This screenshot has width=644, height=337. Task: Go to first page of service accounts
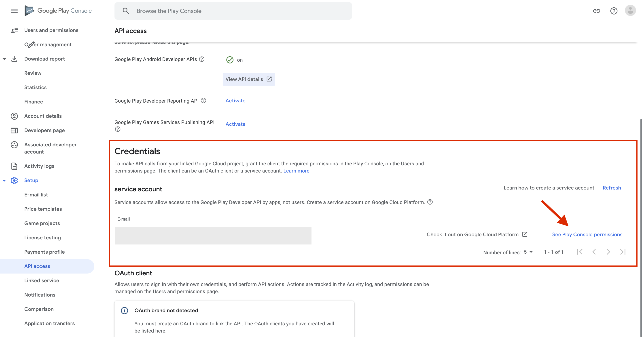click(x=580, y=252)
